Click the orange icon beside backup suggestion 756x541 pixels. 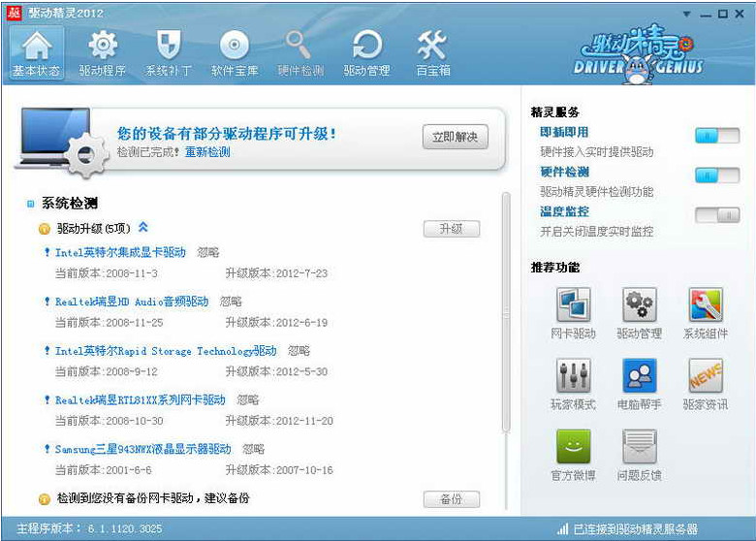[45, 499]
